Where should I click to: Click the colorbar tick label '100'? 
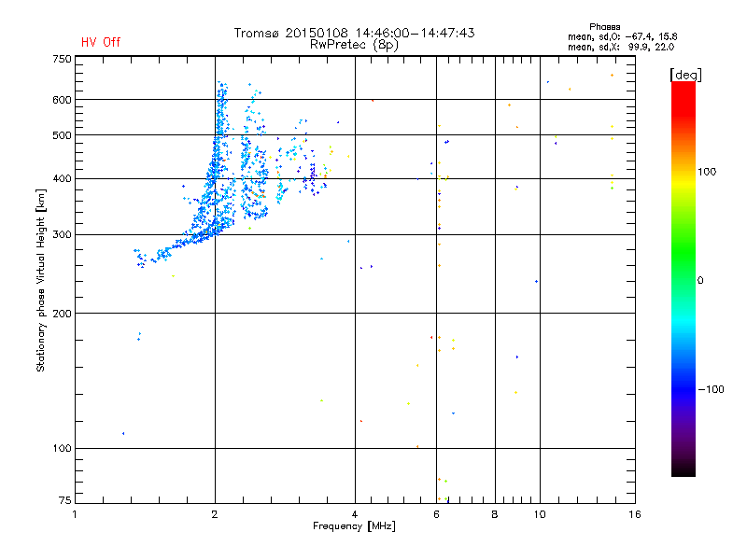coord(707,172)
